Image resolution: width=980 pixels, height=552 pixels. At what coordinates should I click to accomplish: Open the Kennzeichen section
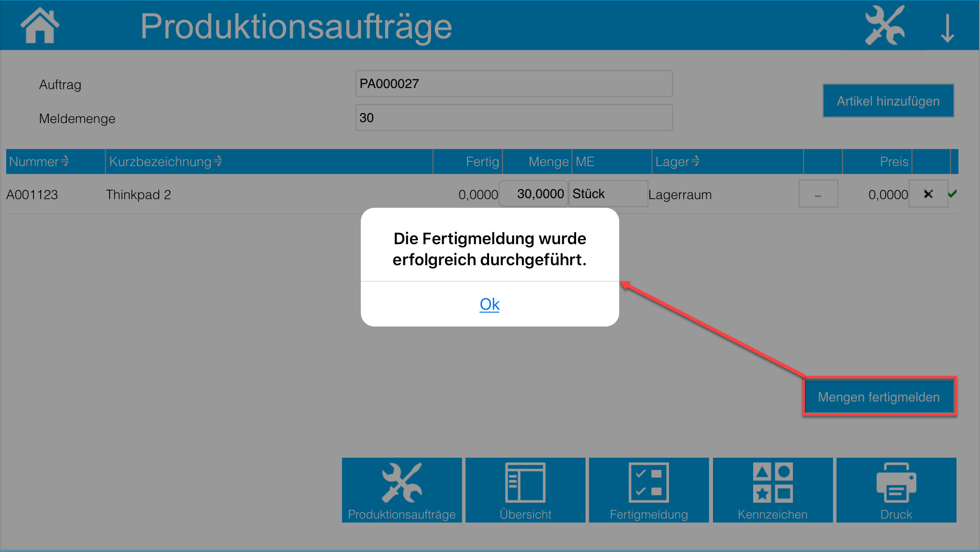pos(772,490)
